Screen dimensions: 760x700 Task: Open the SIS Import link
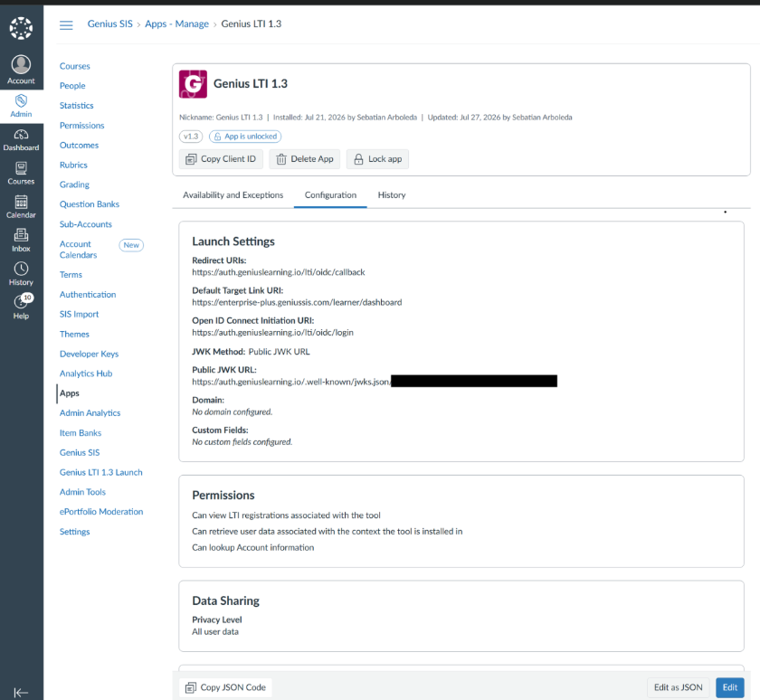pos(79,315)
